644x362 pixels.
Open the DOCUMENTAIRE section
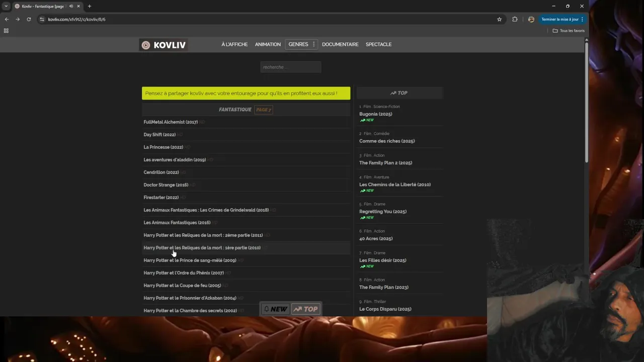pyautogui.click(x=340, y=44)
